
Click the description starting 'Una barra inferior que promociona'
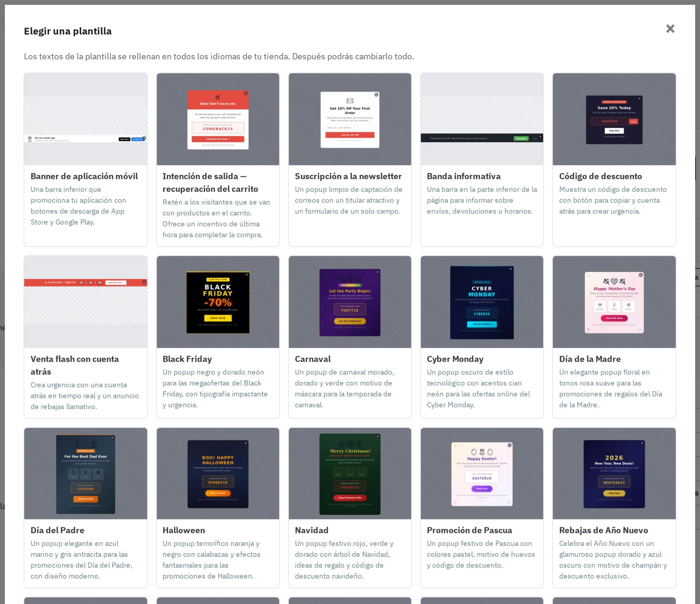pyautogui.click(x=78, y=206)
